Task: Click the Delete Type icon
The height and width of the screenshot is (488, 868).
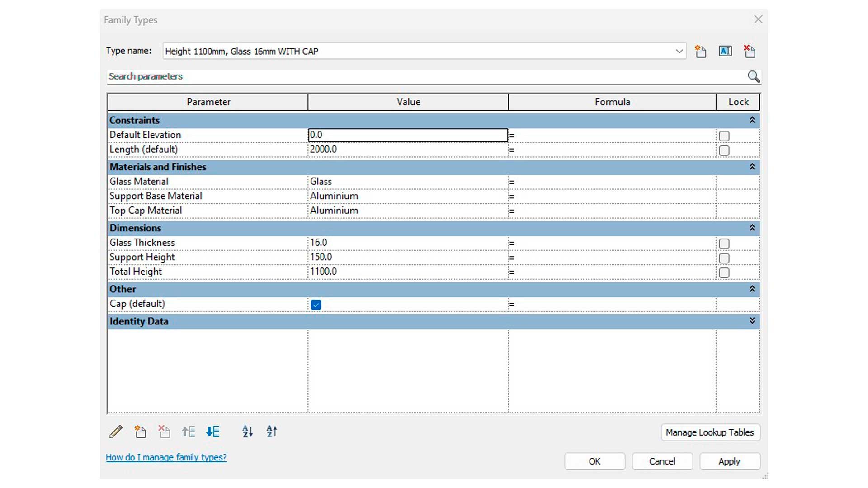Action: [750, 52]
